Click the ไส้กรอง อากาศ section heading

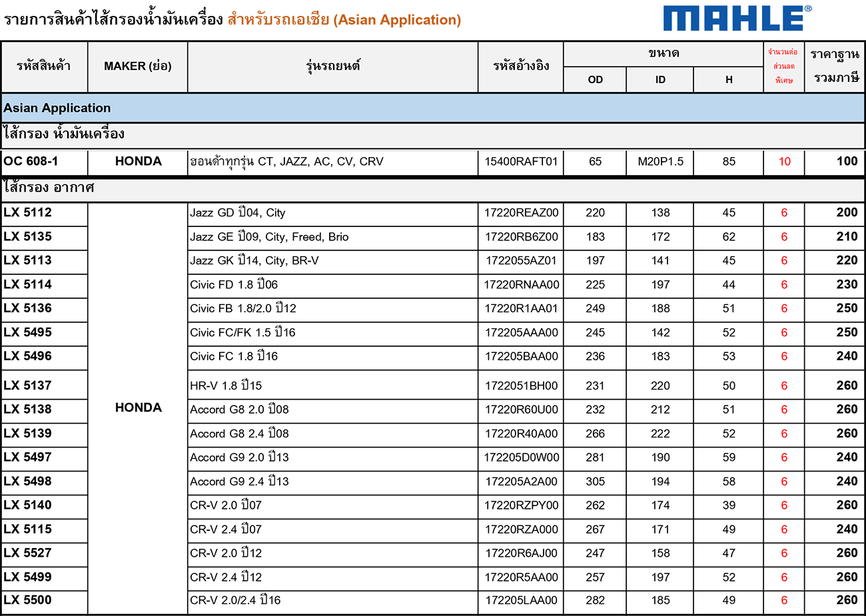49,187
